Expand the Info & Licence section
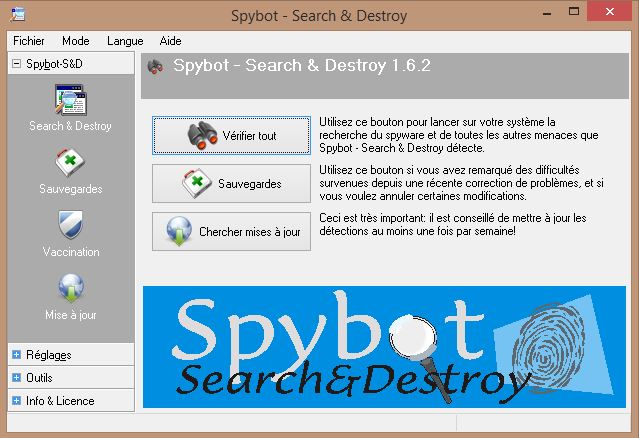This screenshot has height=438, width=639. [x=16, y=401]
